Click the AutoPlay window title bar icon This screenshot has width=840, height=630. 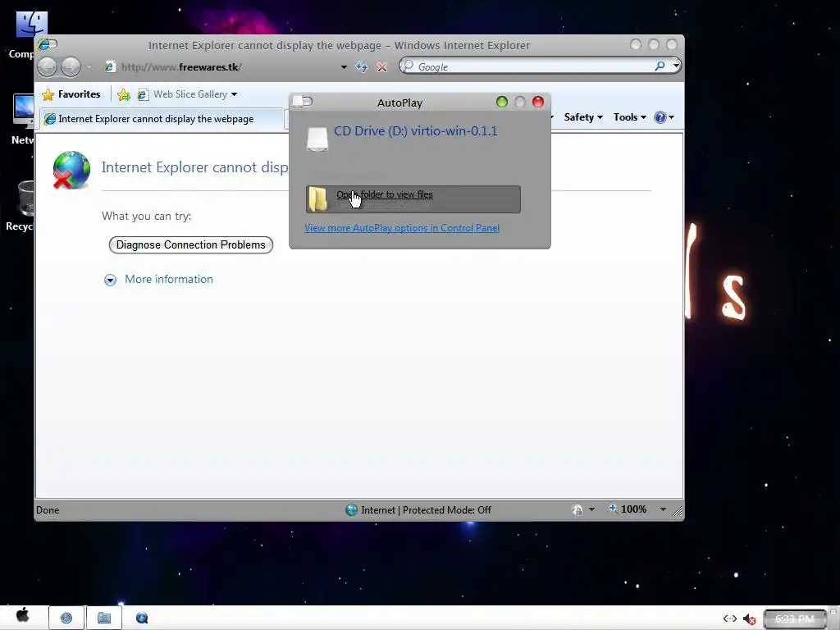(303, 102)
